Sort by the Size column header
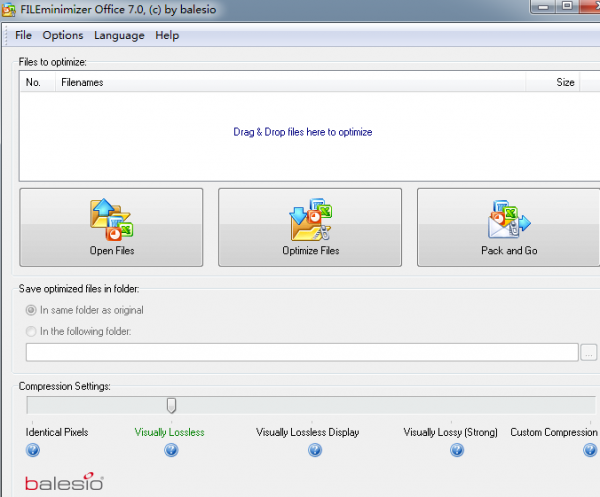Screen dimensions: 600x497 pos(553,82)
